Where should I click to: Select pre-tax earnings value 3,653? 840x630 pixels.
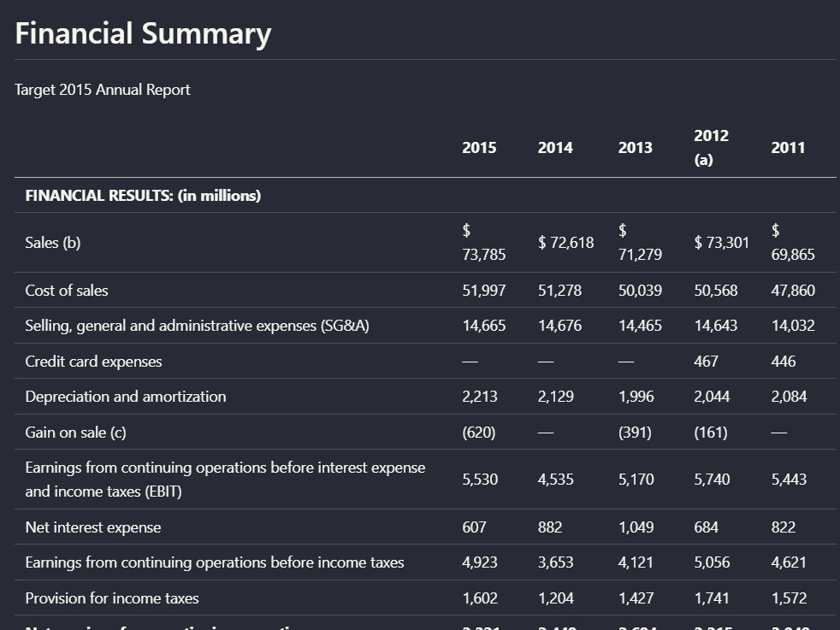tap(555, 562)
